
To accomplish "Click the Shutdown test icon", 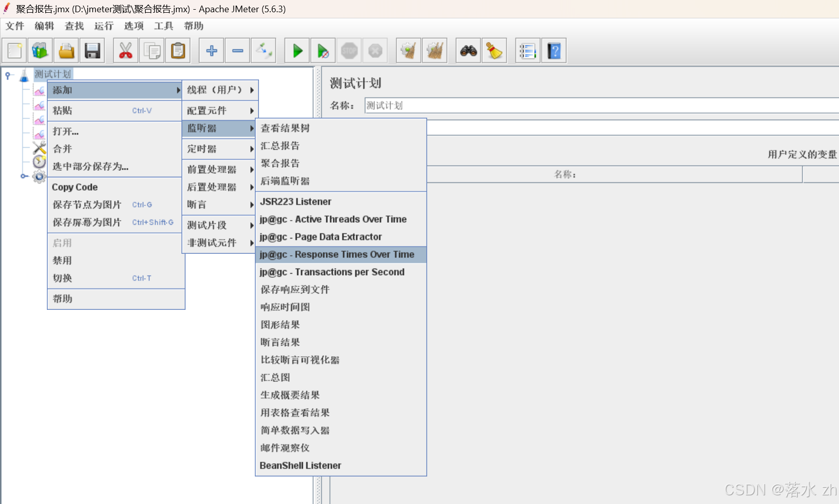I will pyautogui.click(x=375, y=50).
